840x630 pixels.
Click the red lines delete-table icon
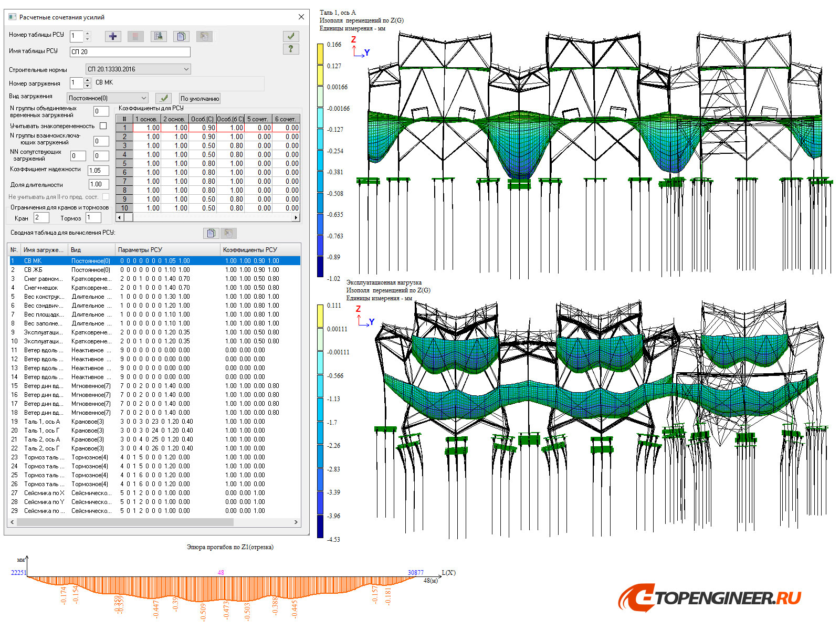135,36
